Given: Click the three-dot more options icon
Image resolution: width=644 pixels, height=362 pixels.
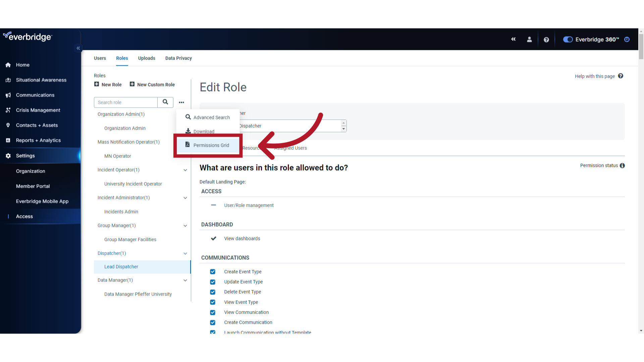Looking at the screenshot, I should pyautogui.click(x=181, y=102).
